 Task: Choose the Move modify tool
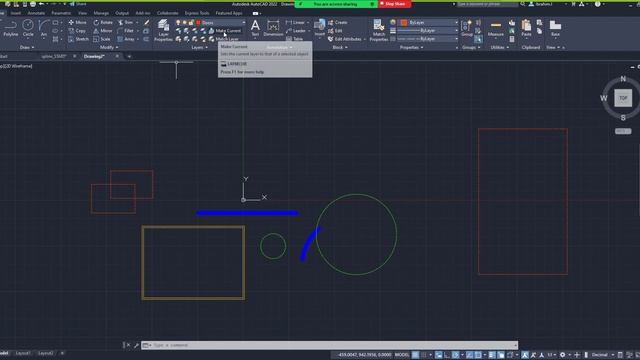pyautogui.click(x=78, y=22)
